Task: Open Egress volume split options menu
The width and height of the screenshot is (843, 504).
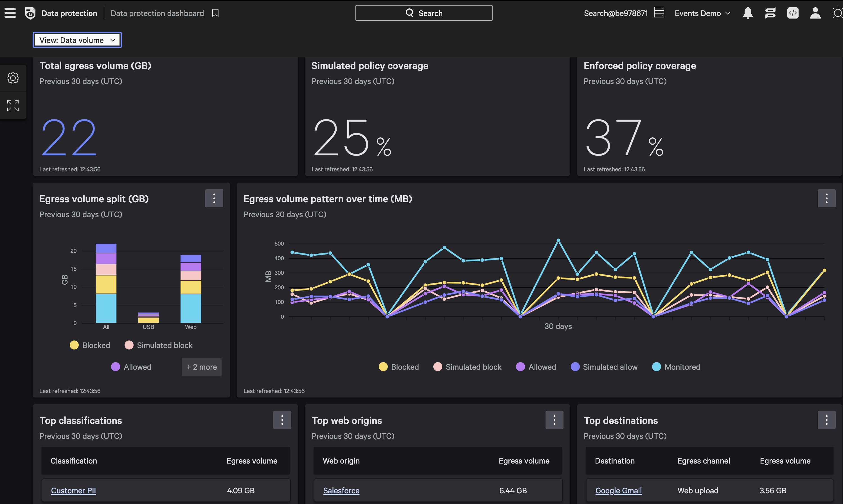Action: [214, 198]
